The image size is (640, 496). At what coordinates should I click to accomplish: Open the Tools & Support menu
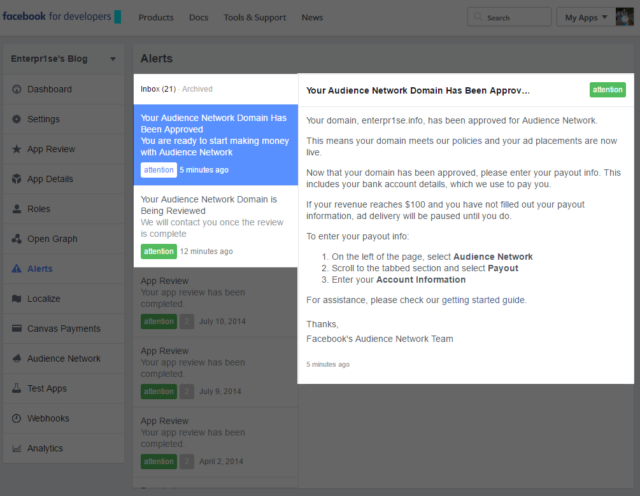[255, 18]
